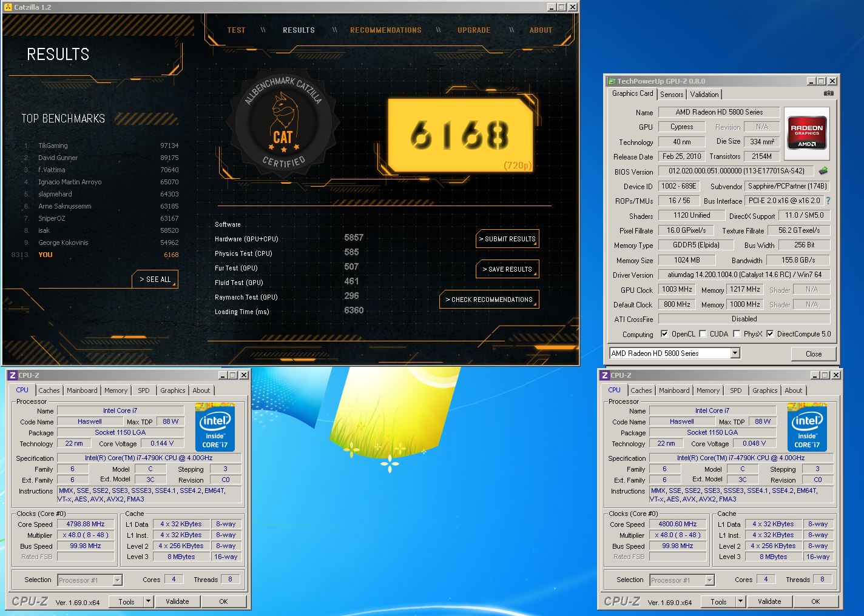The image size is (864, 616).
Task: Switch to the Sensors tab in GPU-Z
Action: coord(672,95)
